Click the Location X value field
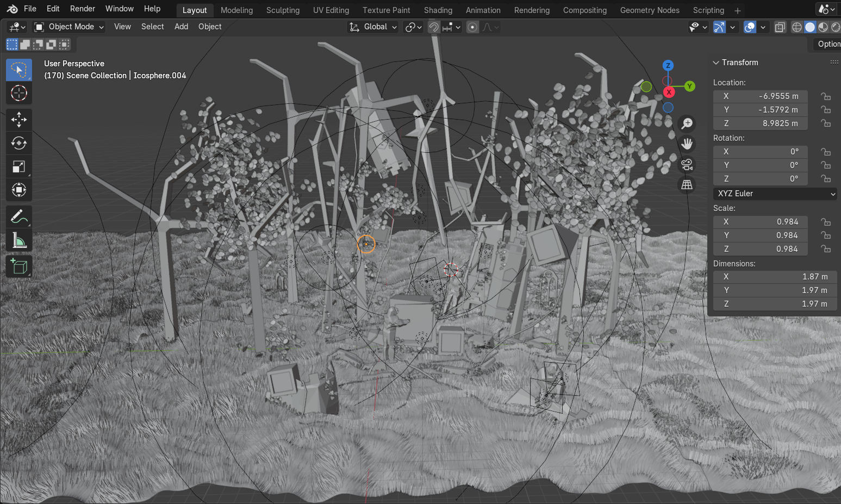 (761, 96)
